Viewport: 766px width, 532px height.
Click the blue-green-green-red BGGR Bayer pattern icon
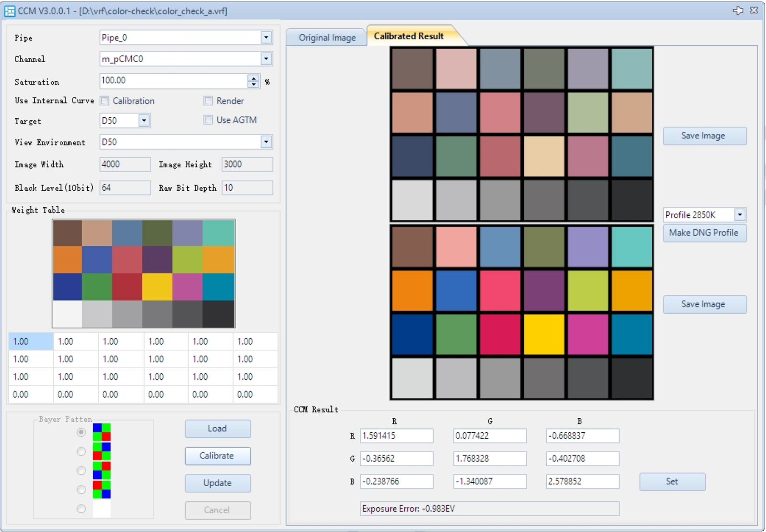click(x=102, y=432)
